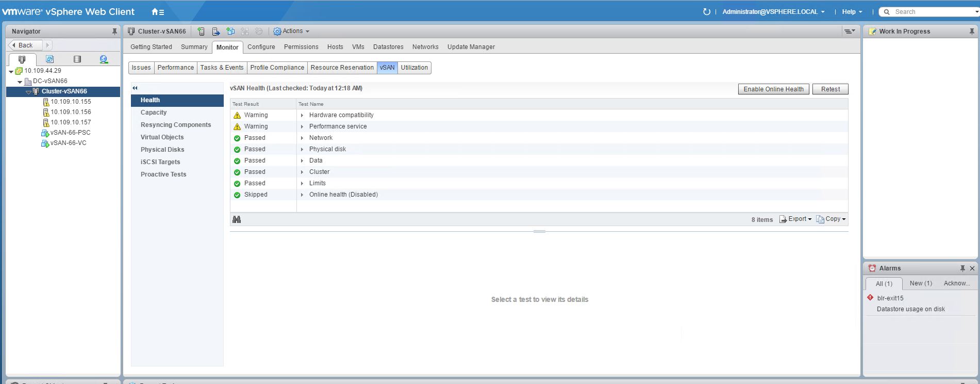Expand the Hardware compatibility test row
The width and height of the screenshot is (980, 384).
click(x=302, y=115)
